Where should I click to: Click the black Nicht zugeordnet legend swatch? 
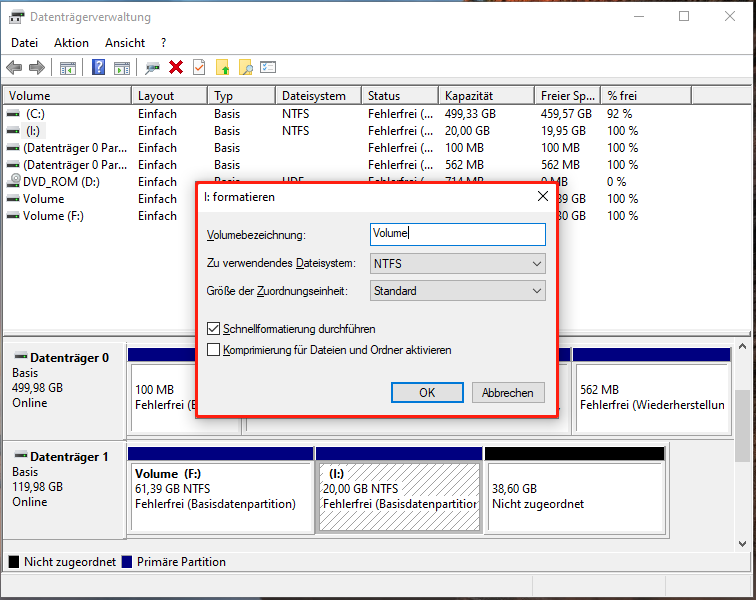click(14, 561)
